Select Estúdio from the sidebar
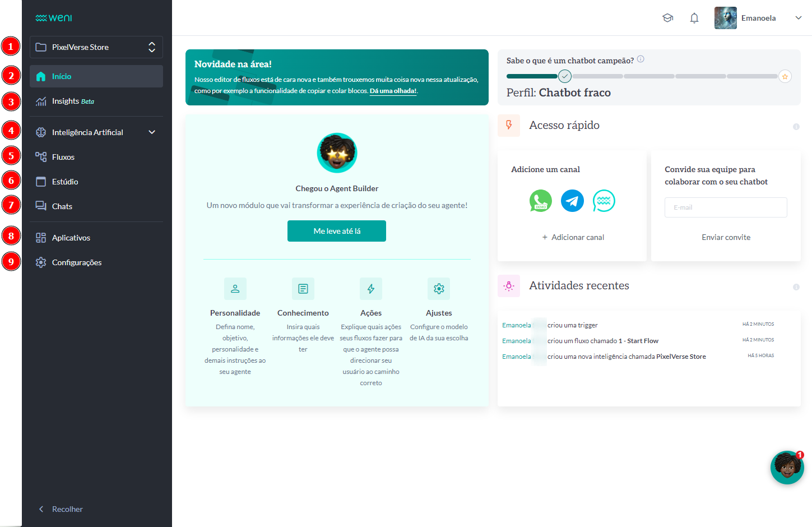812x527 pixels. (63, 181)
